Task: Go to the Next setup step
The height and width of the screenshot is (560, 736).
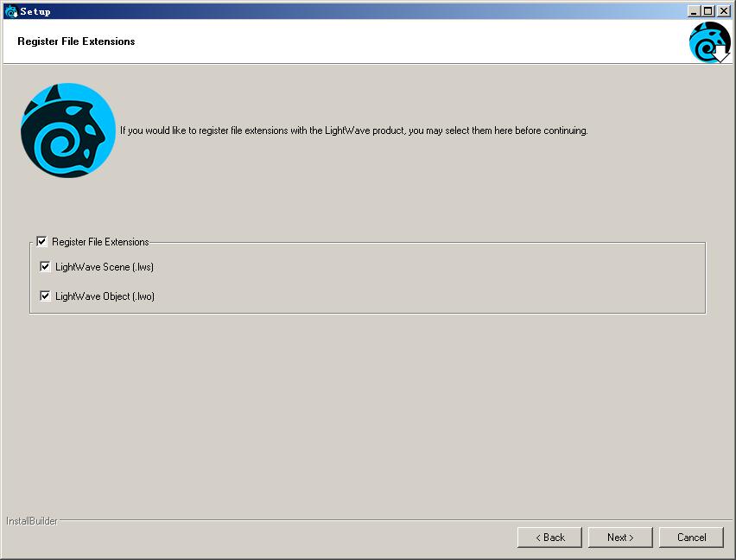Action: pyautogui.click(x=620, y=538)
